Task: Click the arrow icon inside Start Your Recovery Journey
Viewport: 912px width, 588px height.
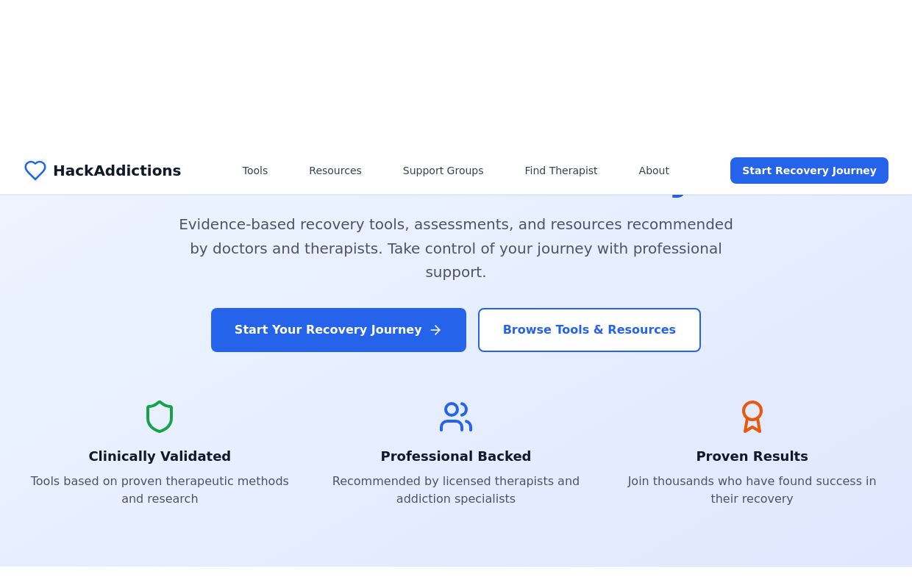Action: (x=435, y=330)
